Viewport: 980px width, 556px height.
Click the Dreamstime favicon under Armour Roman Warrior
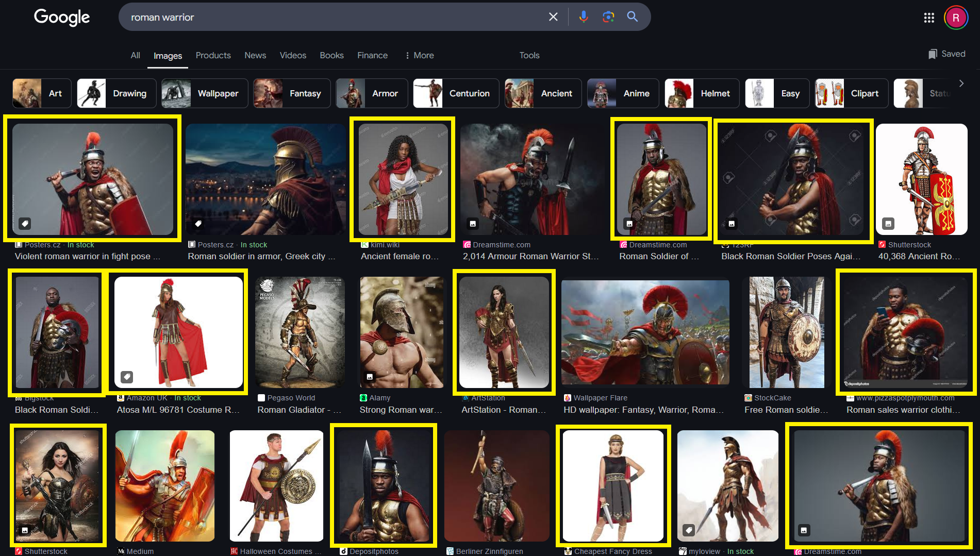point(467,245)
